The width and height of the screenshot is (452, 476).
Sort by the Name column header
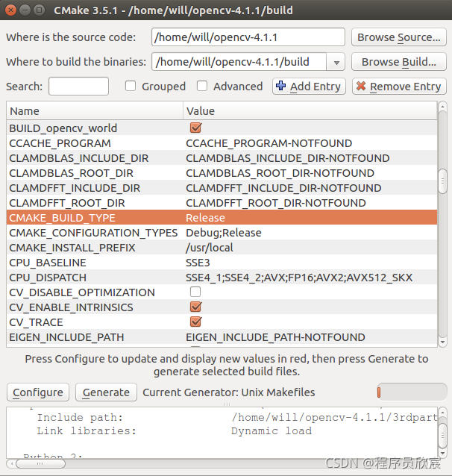coord(95,110)
